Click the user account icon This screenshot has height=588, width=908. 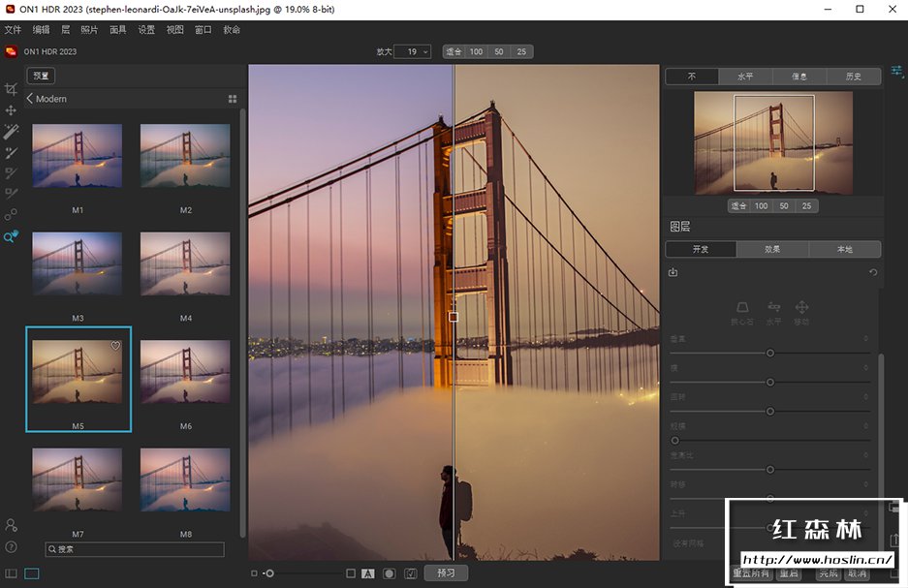(x=12, y=525)
